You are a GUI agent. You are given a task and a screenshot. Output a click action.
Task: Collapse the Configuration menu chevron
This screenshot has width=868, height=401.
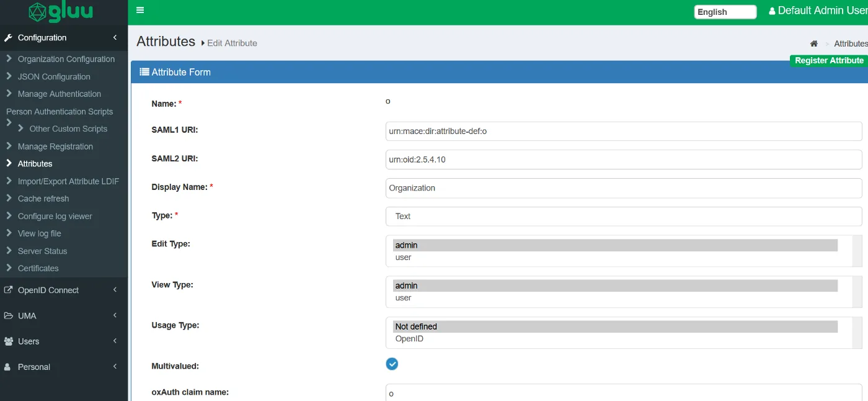(x=115, y=38)
